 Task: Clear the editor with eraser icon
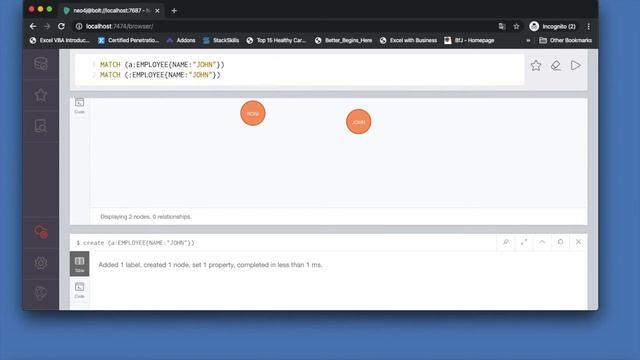(x=556, y=65)
